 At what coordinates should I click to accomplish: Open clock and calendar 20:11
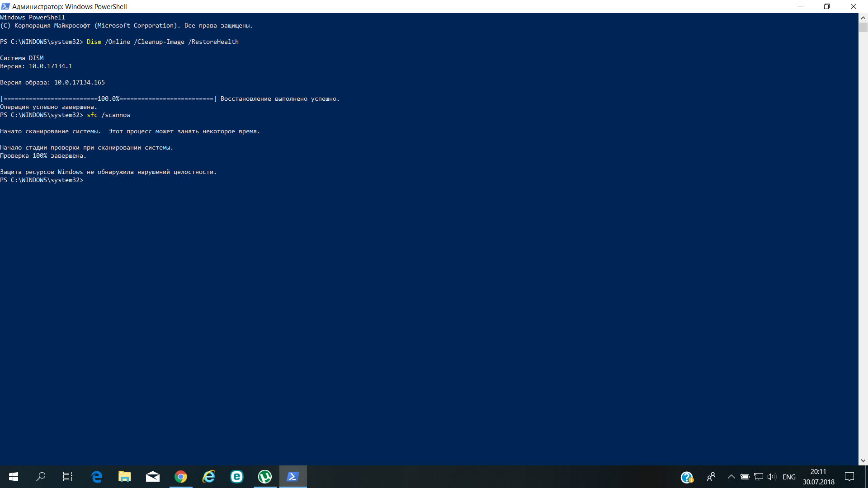[x=818, y=477]
